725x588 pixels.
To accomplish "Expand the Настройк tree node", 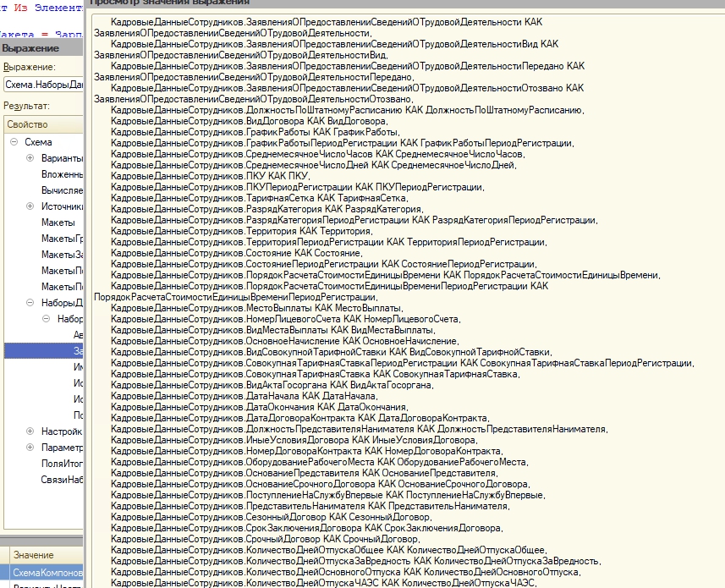I will [x=30, y=431].
